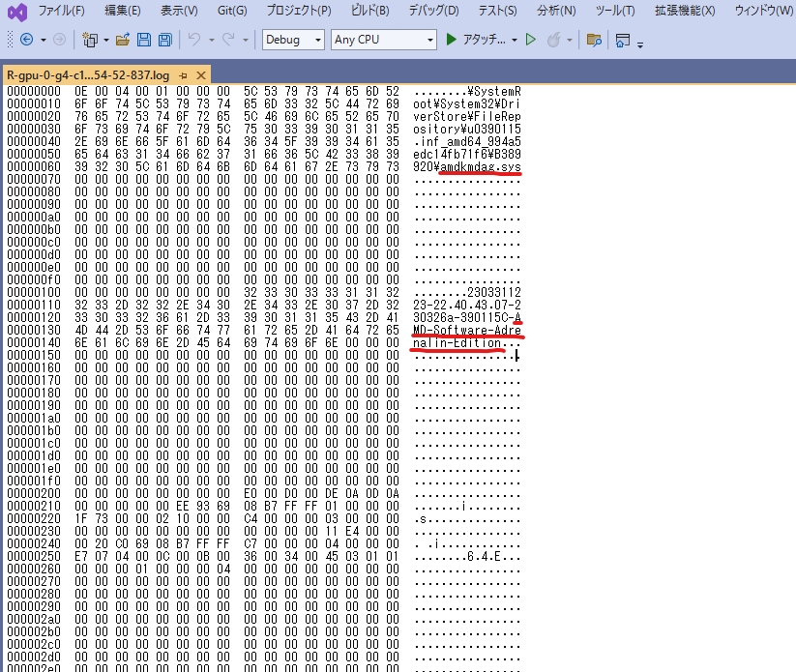This screenshot has width=796, height=672.
Task: Click the Navigate Backward arrow icon
Action: coord(26,40)
